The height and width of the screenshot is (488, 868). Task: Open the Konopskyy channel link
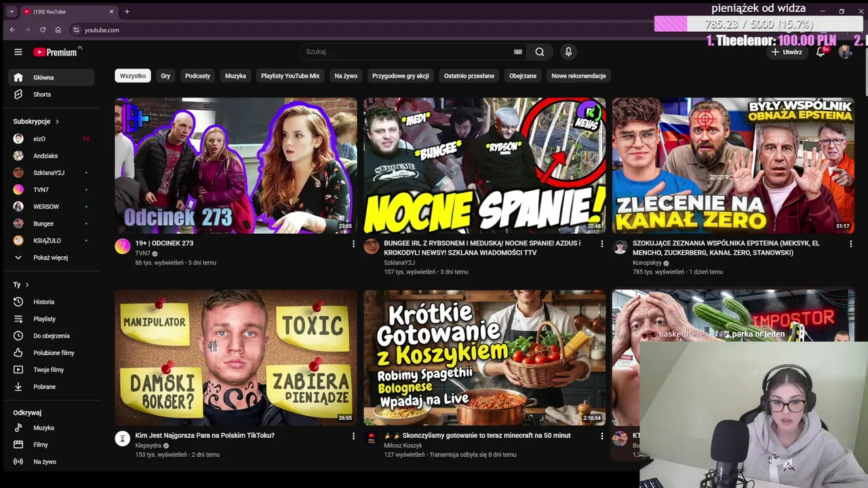647,262
